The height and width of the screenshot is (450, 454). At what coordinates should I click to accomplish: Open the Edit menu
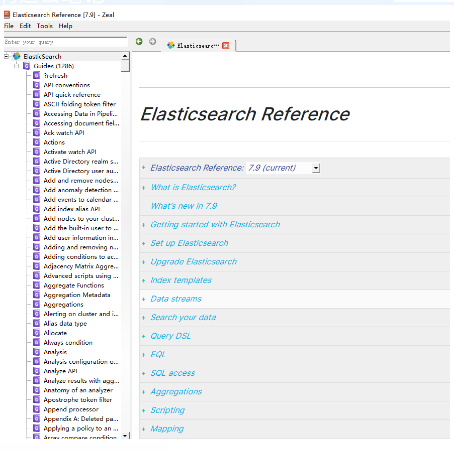[x=25, y=26]
